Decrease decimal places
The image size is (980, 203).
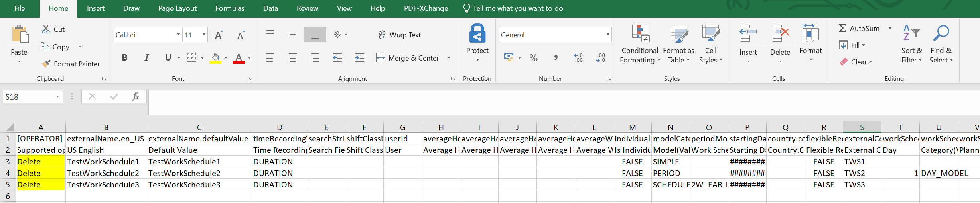600,58
